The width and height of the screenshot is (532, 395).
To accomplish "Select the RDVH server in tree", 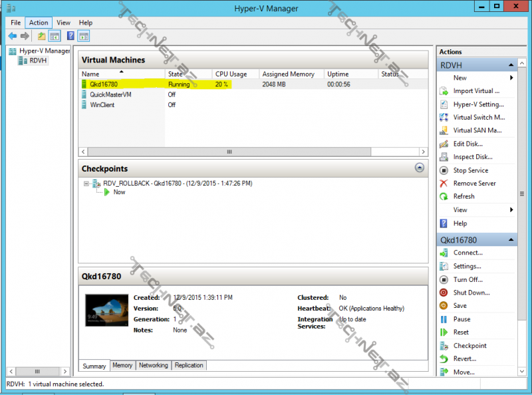I will click(x=38, y=61).
